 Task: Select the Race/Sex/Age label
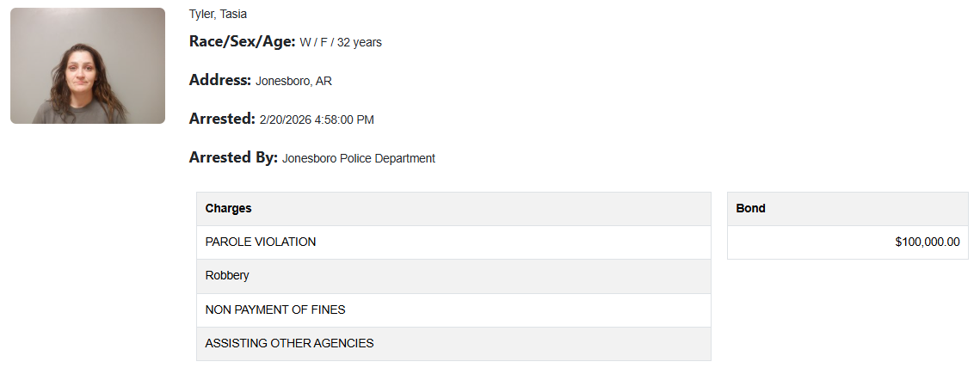point(242,41)
